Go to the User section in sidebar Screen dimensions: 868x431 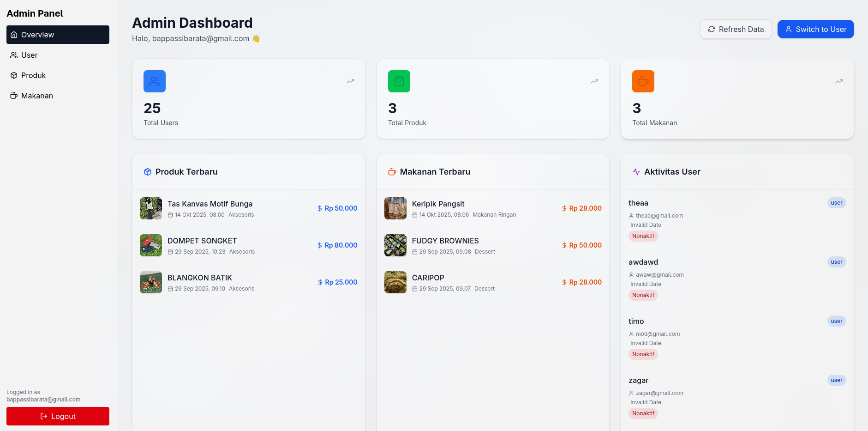[58, 55]
